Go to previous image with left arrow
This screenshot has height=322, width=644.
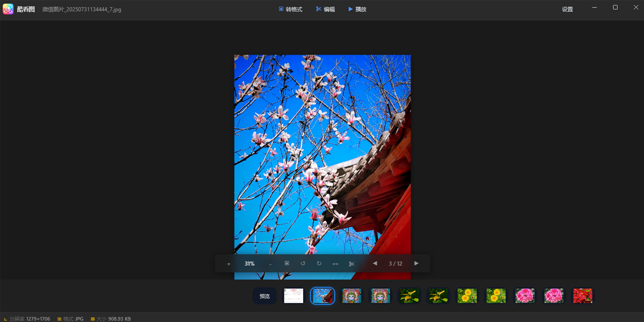375,264
